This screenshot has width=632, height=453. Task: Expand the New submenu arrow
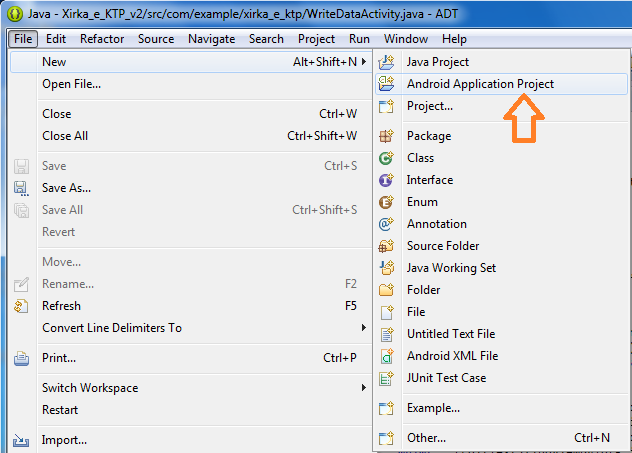(364, 62)
